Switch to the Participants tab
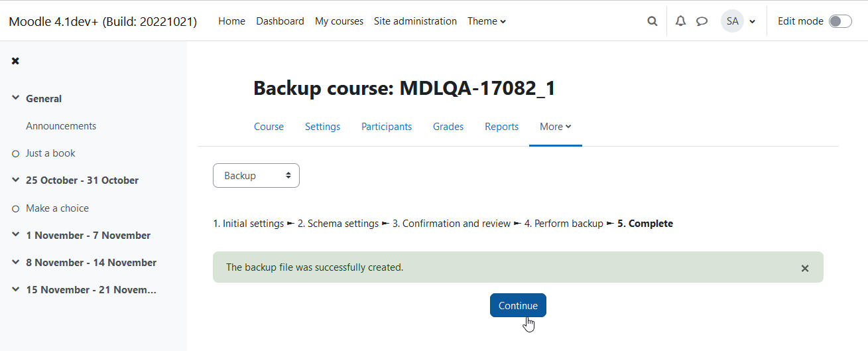Image resolution: width=868 pixels, height=351 pixels. click(x=387, y=127)
